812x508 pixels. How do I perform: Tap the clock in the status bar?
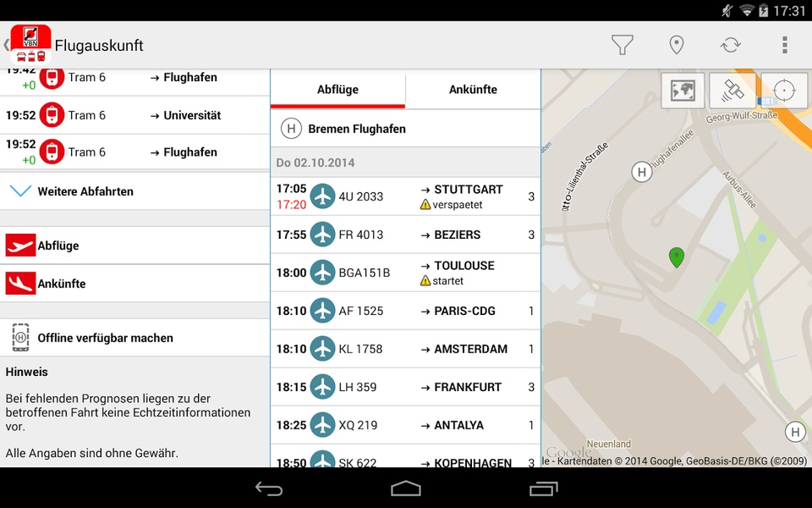(x=788, y=11)
